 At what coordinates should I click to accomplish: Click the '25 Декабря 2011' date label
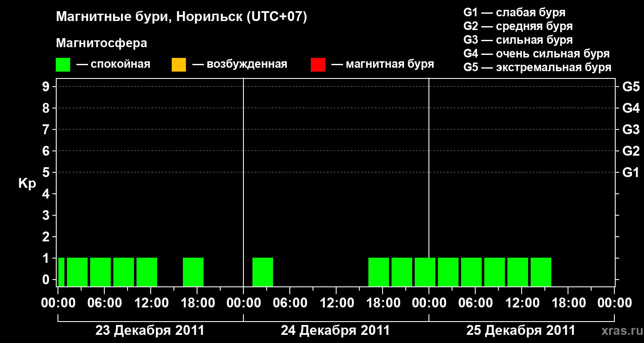[521, 331]
